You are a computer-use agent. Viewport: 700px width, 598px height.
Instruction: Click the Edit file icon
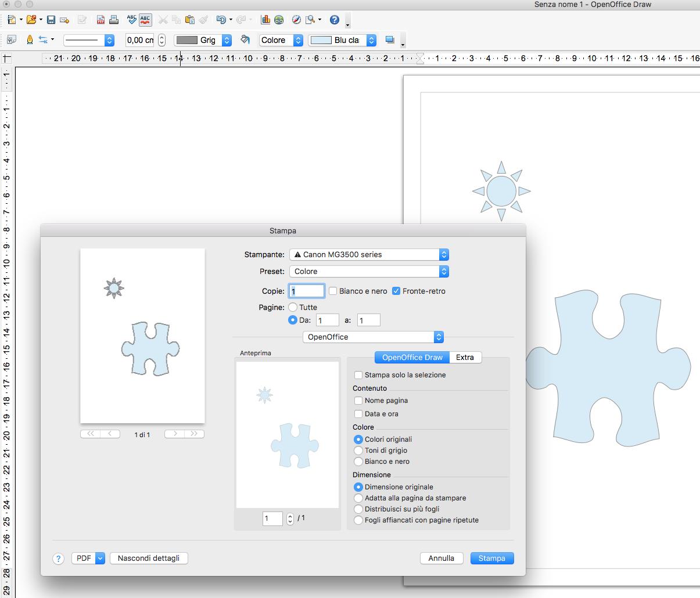tap(82, 20)
